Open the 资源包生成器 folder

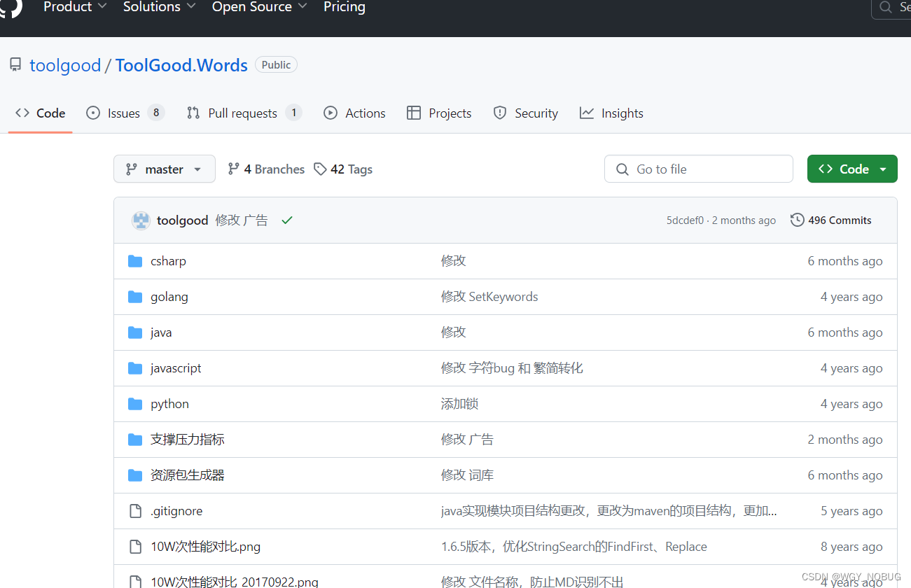pos(188,475)
